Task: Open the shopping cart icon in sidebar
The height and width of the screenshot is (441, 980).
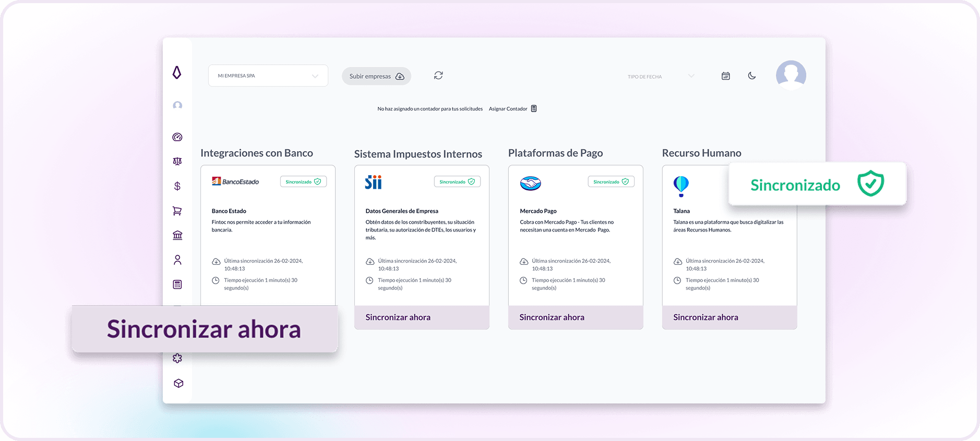Action: pyautogui.click(x=177, y=211)
